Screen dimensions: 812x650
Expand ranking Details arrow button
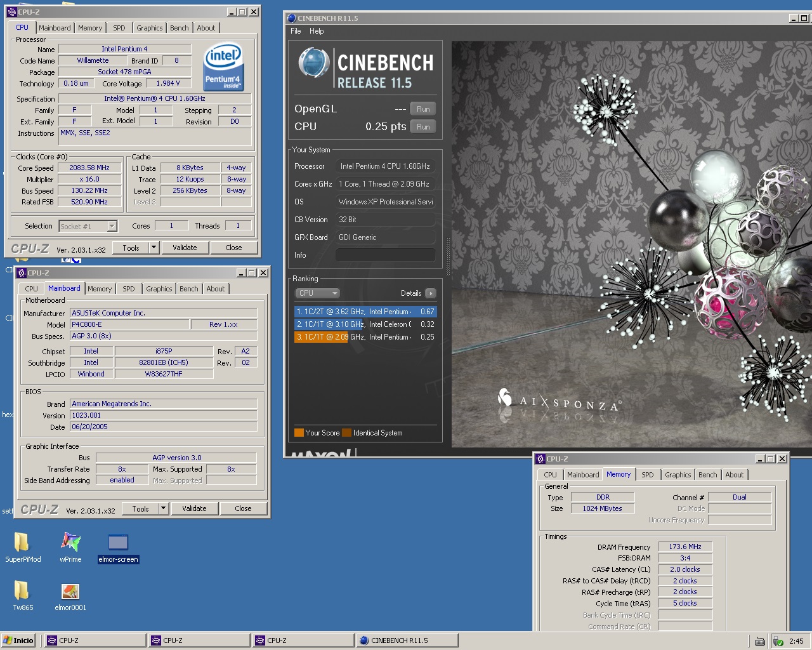click(x=431, y=293)
